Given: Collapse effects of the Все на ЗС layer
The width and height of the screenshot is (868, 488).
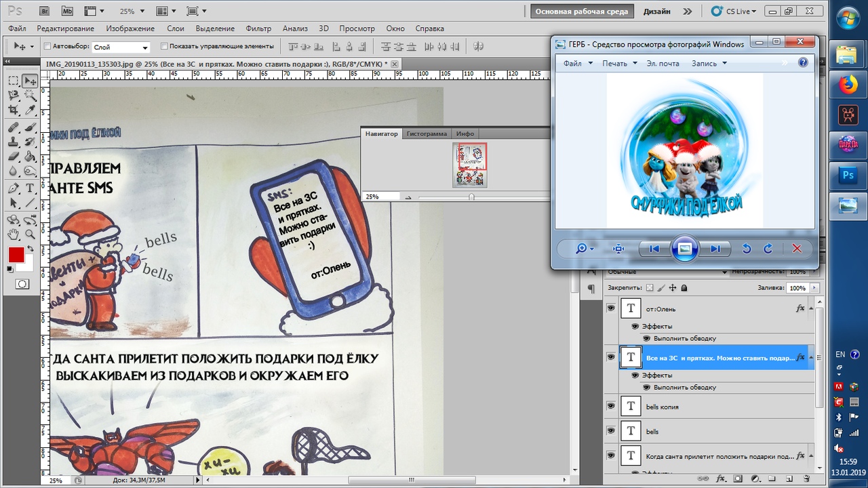Looking at the screenshot, I should 811,357.
